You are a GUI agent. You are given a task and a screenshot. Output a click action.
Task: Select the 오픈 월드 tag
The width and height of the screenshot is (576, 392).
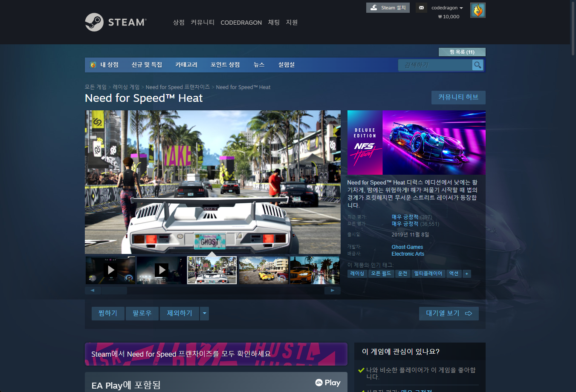coord(381,274)
